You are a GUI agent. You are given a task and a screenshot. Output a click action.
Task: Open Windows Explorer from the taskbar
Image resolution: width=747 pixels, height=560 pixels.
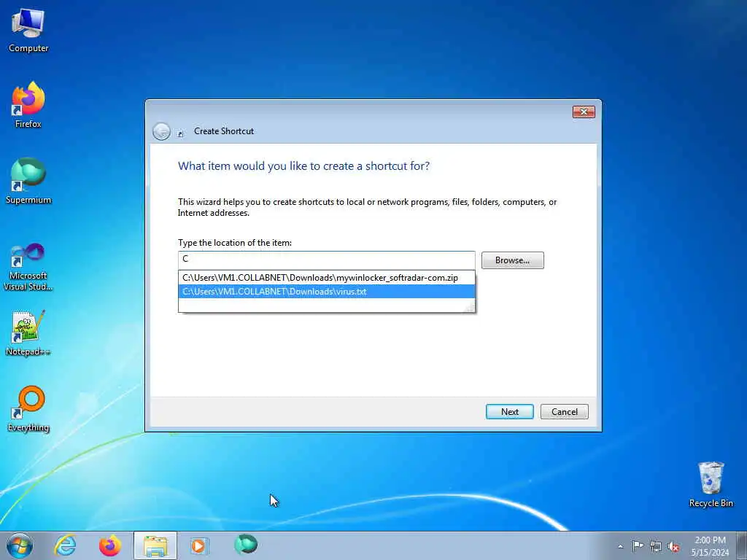pos(155,545)
